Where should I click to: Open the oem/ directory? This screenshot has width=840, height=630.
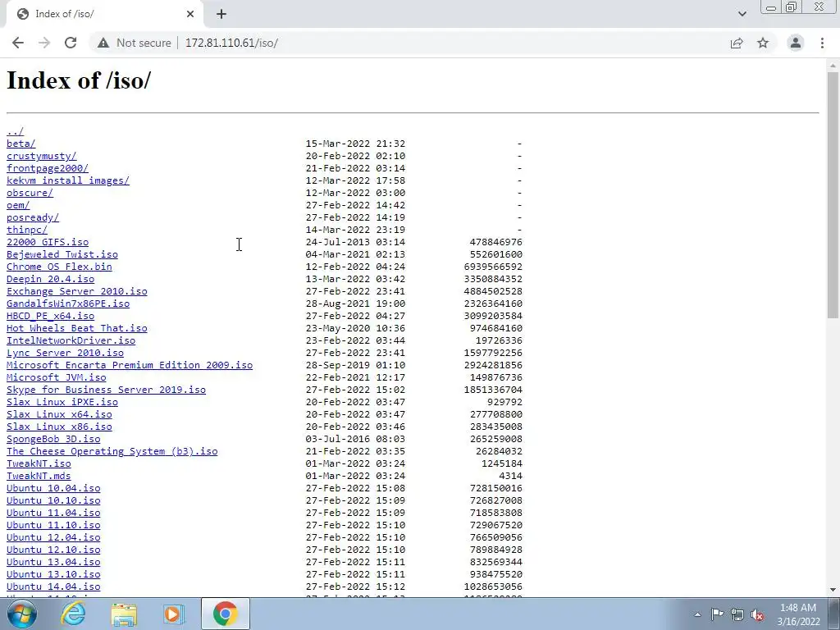[18, 205]
